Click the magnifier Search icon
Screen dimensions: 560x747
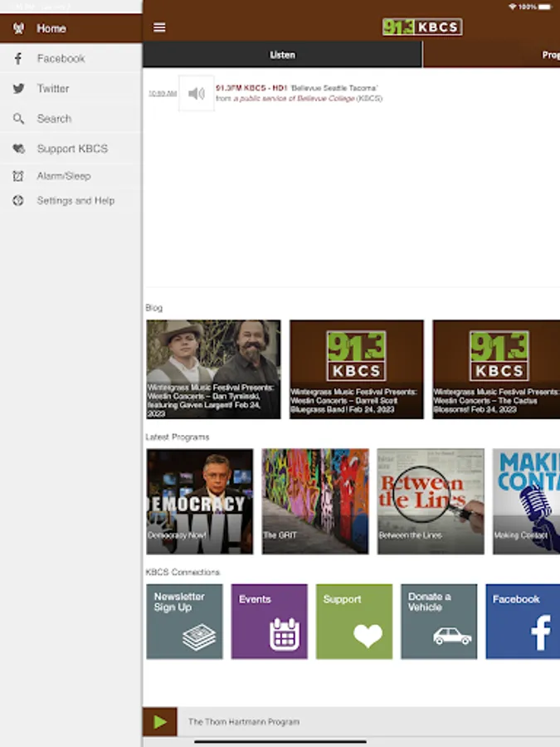(18, 118)
